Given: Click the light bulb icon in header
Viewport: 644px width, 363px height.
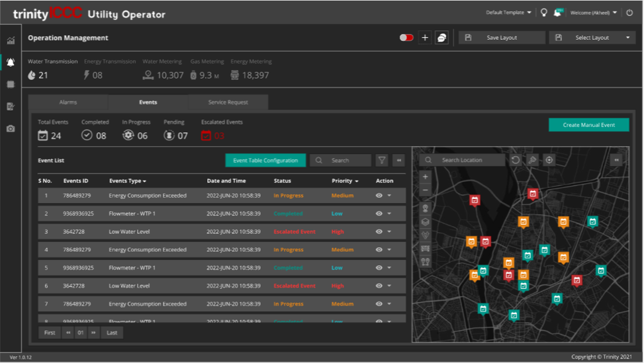Looking at the screenshot, I should [x=544, y=13].
